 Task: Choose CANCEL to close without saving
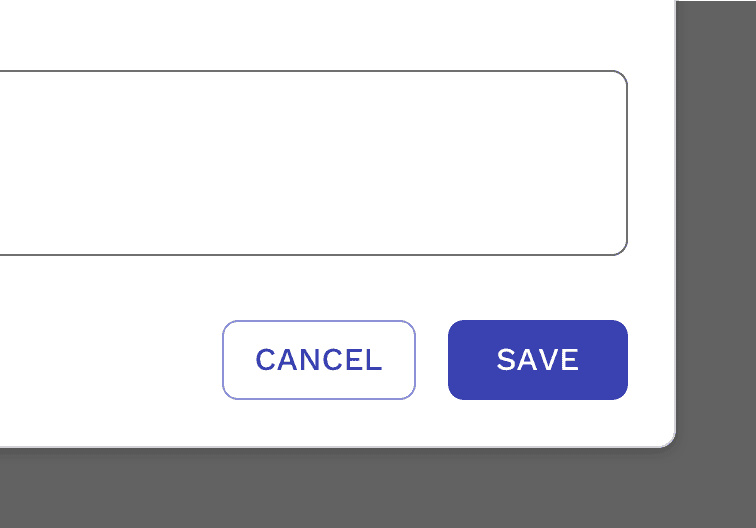point(318,360)
